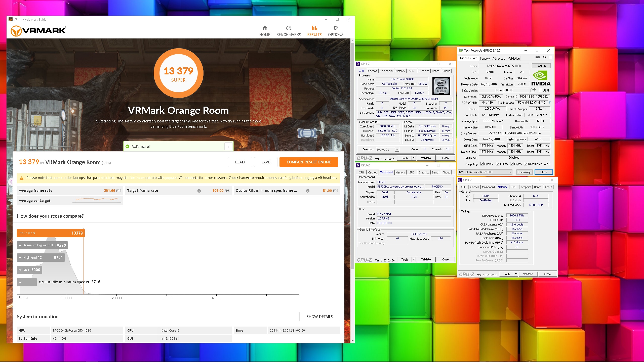
Task: Toggle the UEFI checkbox in GPU-Z
Action: click(540, 90)
